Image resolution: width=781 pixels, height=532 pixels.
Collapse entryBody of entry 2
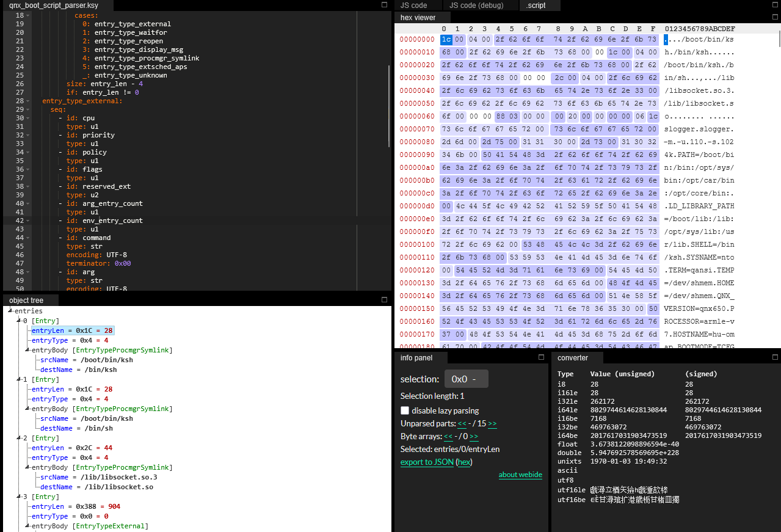pyautogui.click(x=27, y=467)
